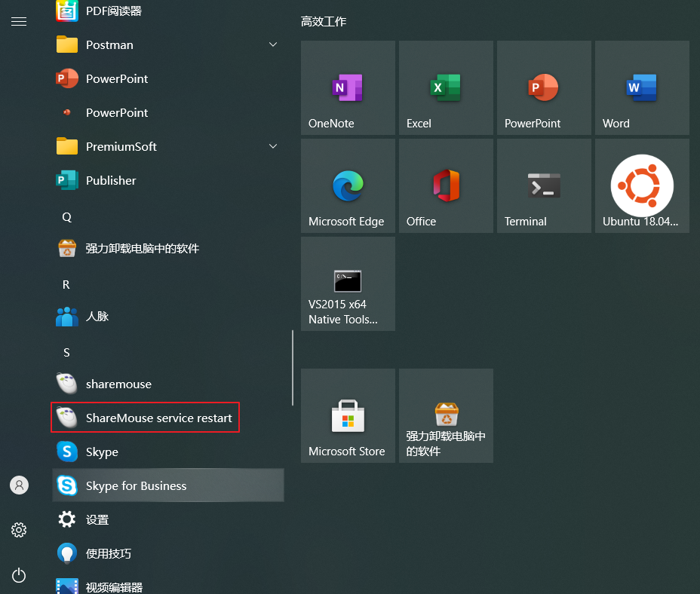Open the Excel tile
Image resolution: width=700 pixels, height=594 pixels.
[446, 88]
